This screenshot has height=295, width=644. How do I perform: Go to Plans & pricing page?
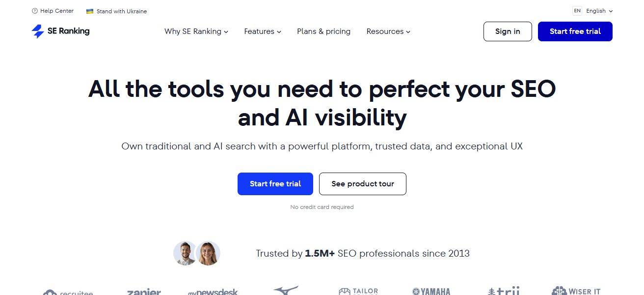pos(323,31)
